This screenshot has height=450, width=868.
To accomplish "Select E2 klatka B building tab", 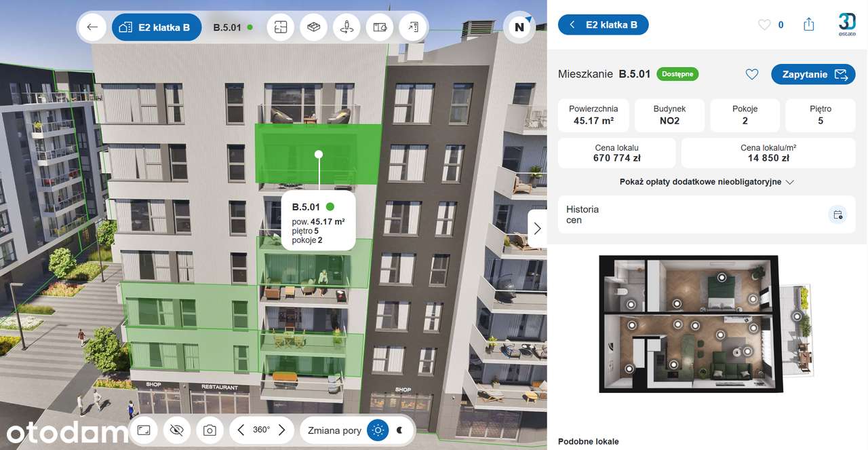I will tap(157, 28).
